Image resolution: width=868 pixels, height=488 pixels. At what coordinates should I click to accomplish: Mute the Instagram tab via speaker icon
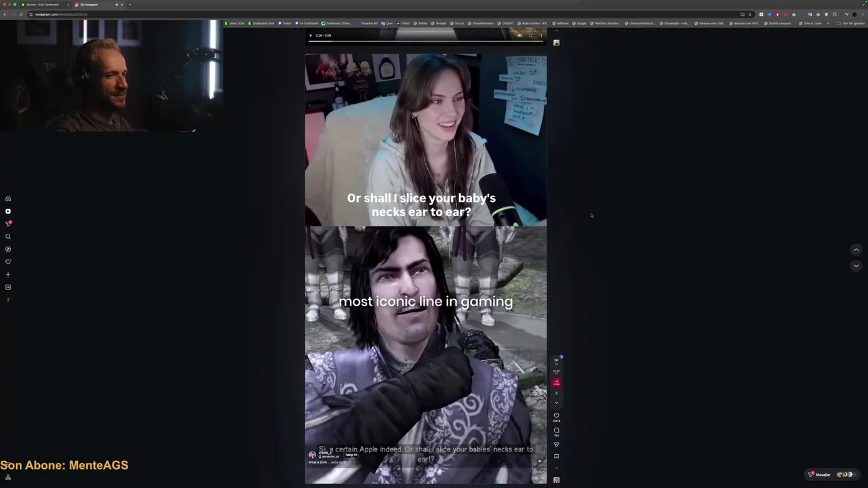tap(116, 5)
